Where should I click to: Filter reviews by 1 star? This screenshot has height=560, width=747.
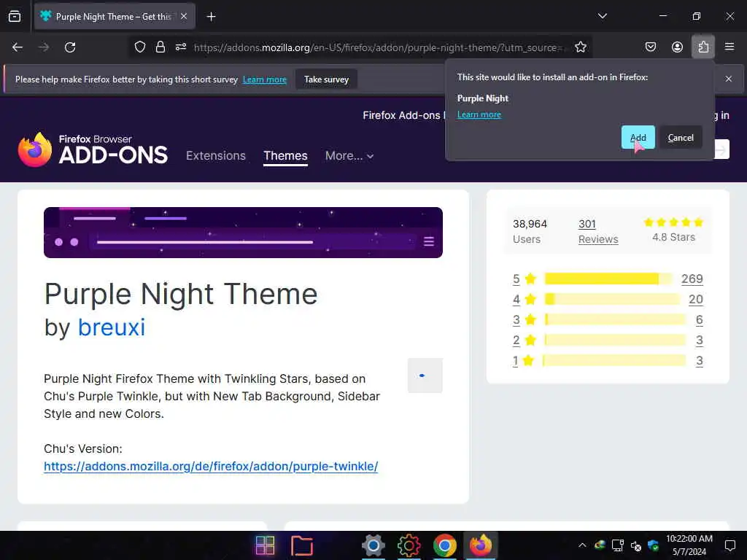coord(523,360)
